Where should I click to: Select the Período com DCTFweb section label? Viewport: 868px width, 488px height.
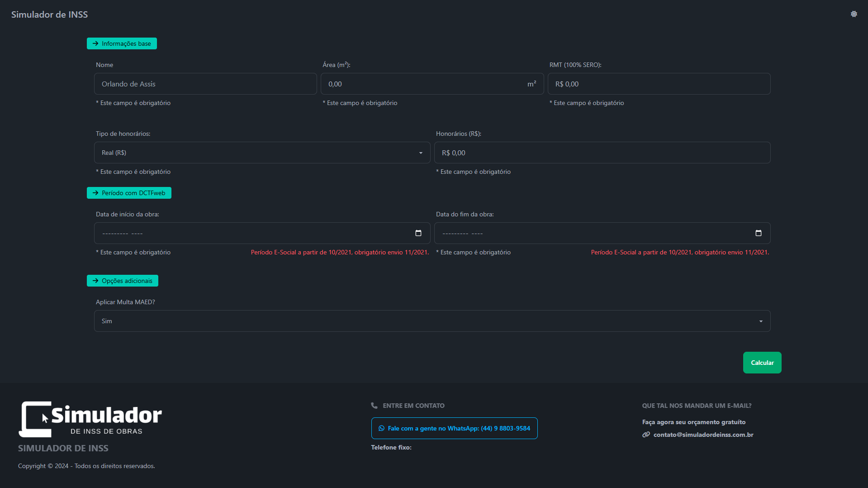[x=129, y=193]
